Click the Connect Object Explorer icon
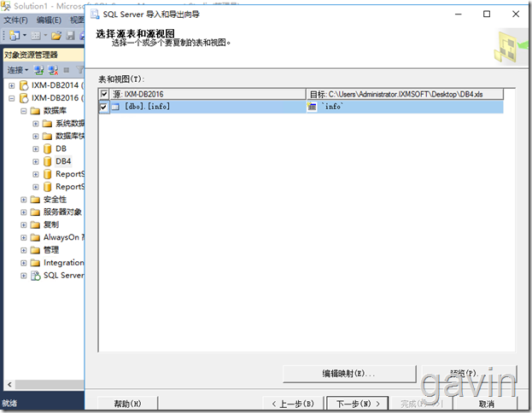Image resolution: width=532 pixels, height=413 pixels. tap(38, 70)
